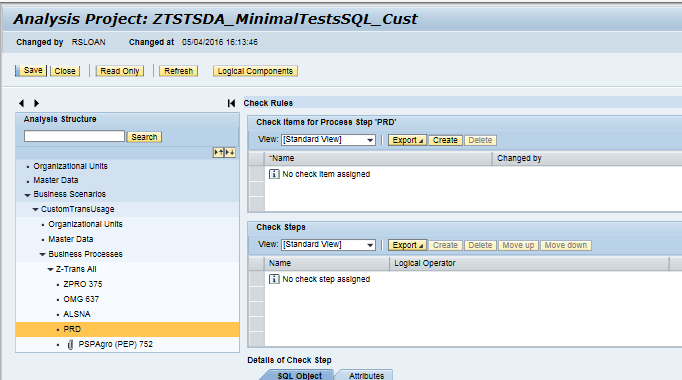
Task: Select top-level Organizational Units tree item
Action: (x=70, y=166)
